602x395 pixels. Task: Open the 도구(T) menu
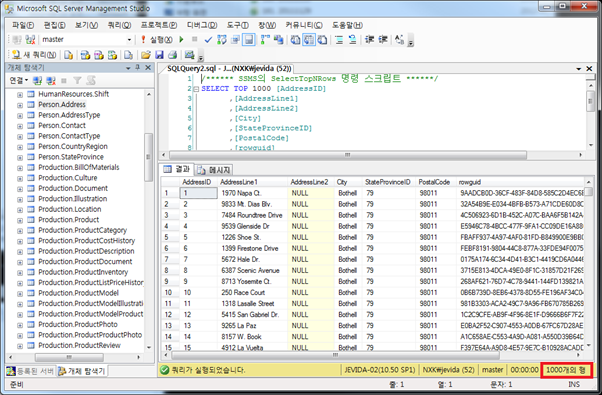click(x=237, y=25)
